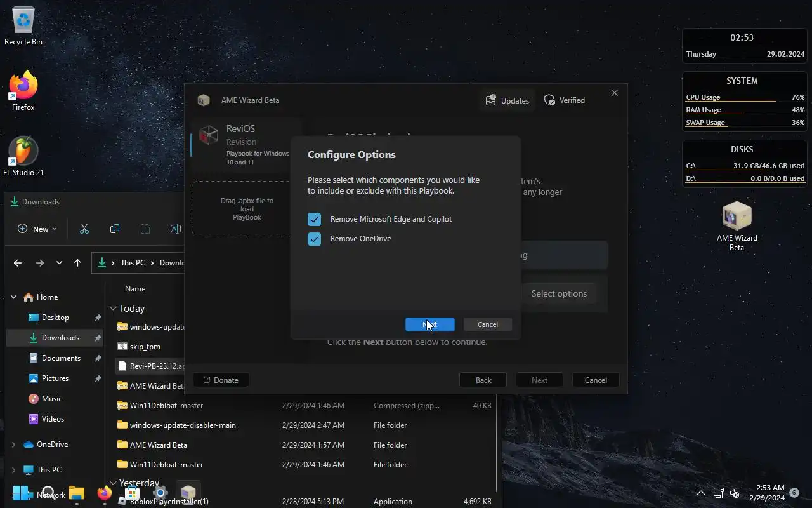Click Cancel in the AME Wizard footer
This screenshot has height=508, width=812.
596,380
